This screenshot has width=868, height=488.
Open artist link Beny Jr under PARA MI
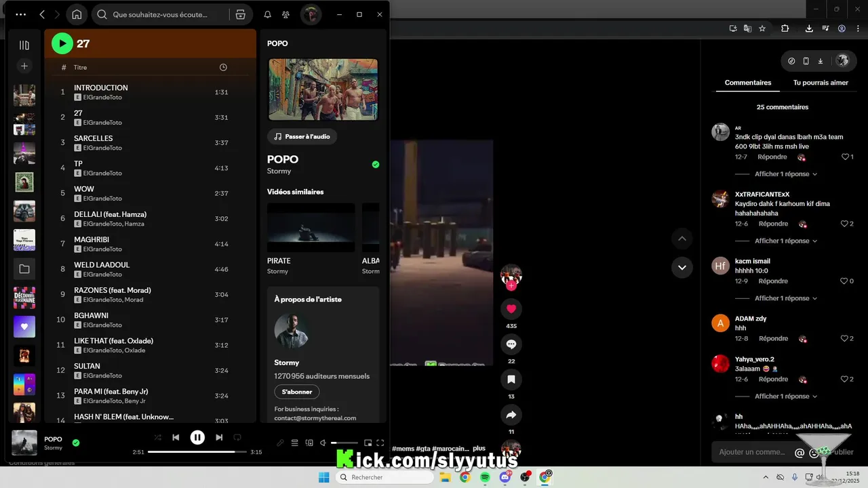pyautogui.click(x=136, y=401)
